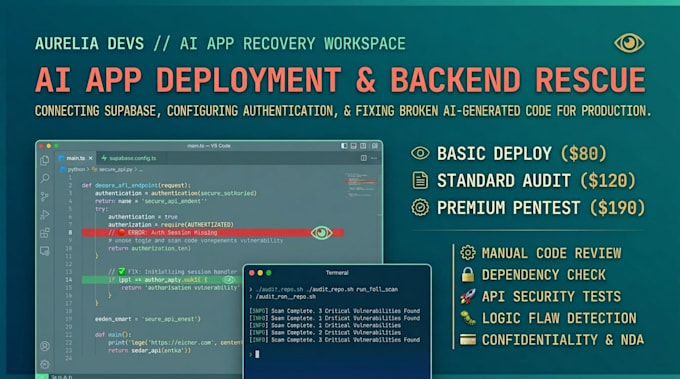Click the MANUAL CODE REVIEW feature label

(552, 253)
